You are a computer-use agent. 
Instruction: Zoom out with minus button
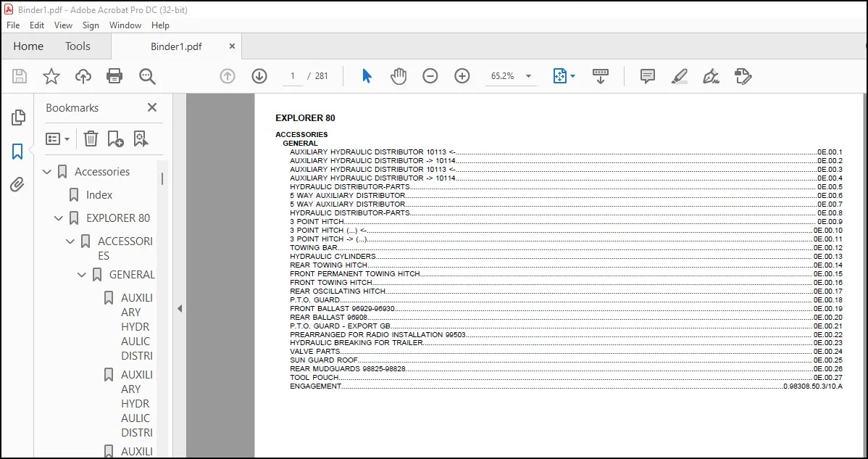430,76
